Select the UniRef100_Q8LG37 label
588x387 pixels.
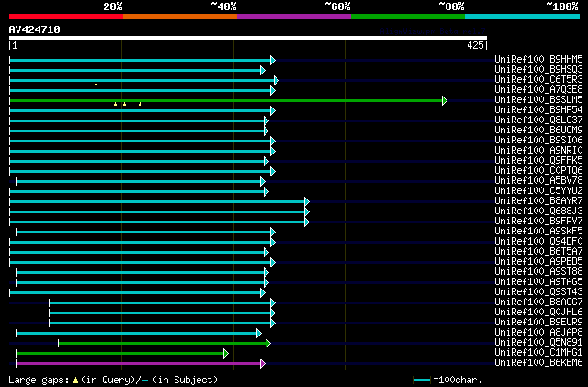tap(538, 120)
